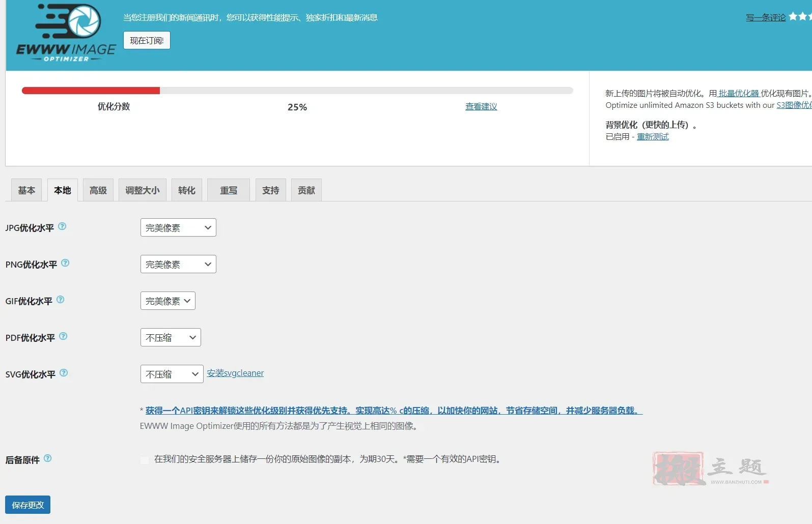Open help icon beside SVG优化水平
This screenshot has width=812, height=524.
64,373
